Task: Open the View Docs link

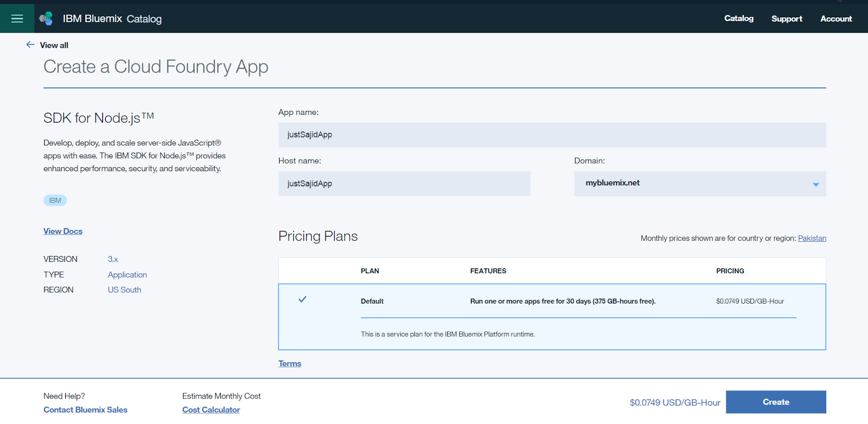Action: 63,231
